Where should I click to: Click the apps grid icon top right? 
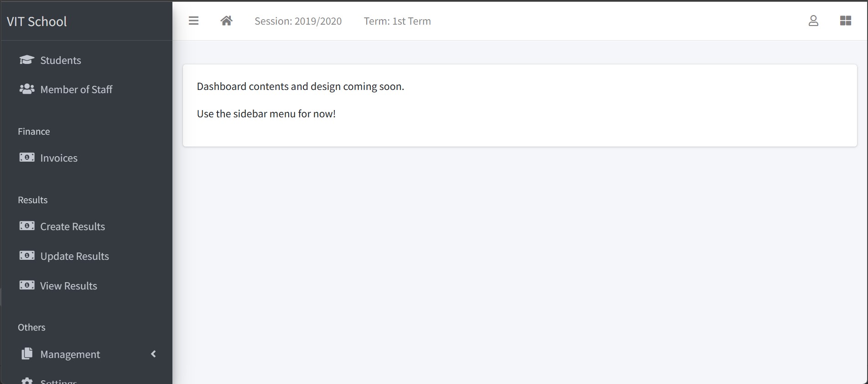pos(846,21)
